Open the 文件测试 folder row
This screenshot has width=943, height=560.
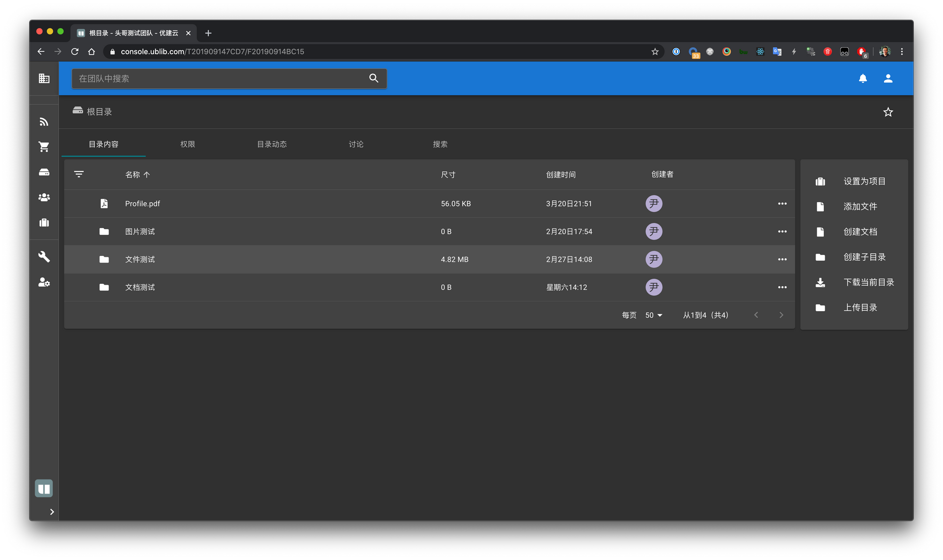click(x=140, y=259)
